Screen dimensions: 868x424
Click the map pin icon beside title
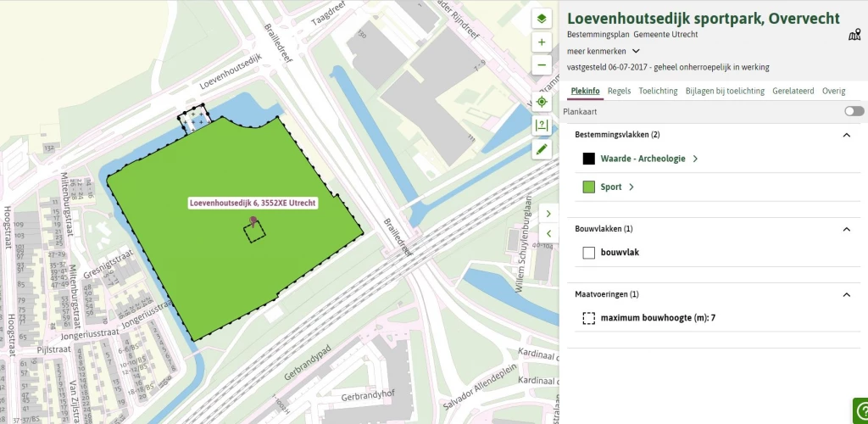854,35
